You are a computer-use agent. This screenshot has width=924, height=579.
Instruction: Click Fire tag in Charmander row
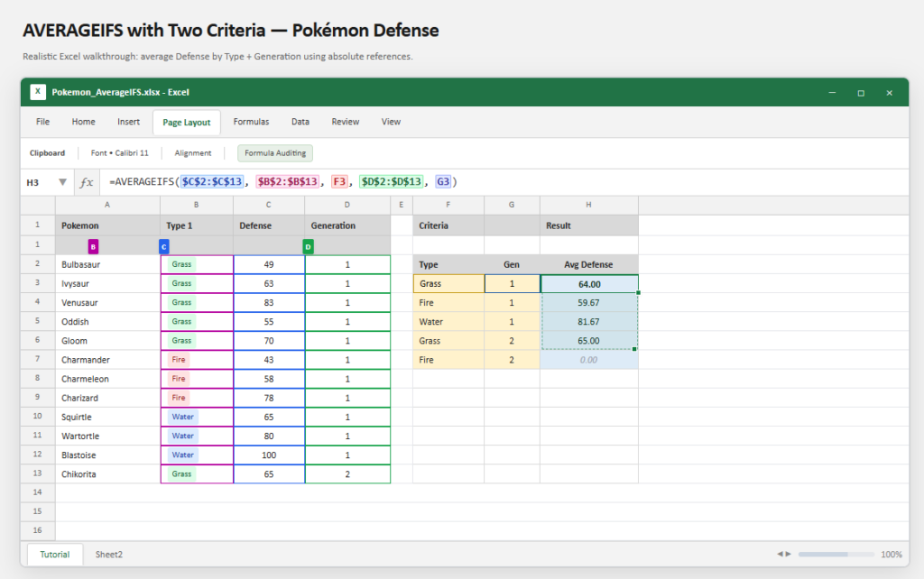click(179, 360)
